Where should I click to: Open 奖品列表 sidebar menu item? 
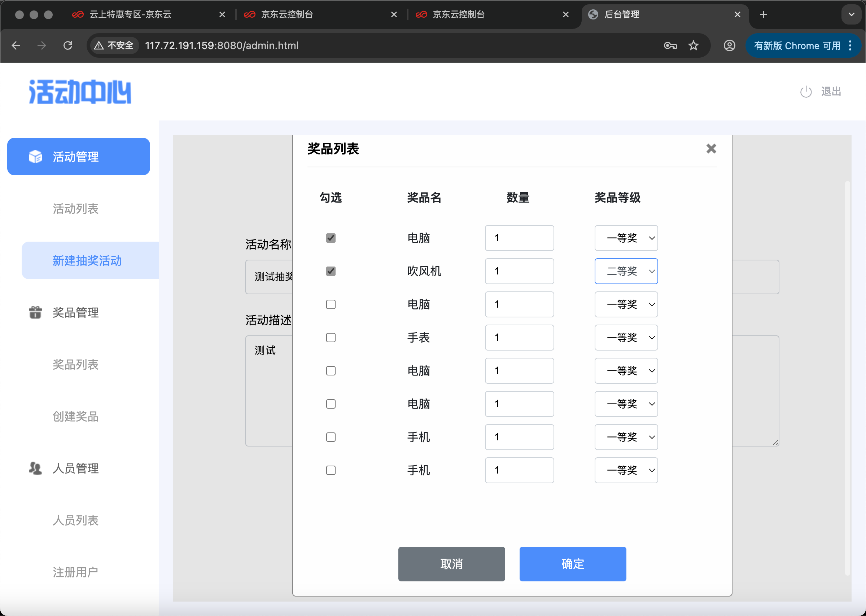pyautogui.click(x=75, y=365)
